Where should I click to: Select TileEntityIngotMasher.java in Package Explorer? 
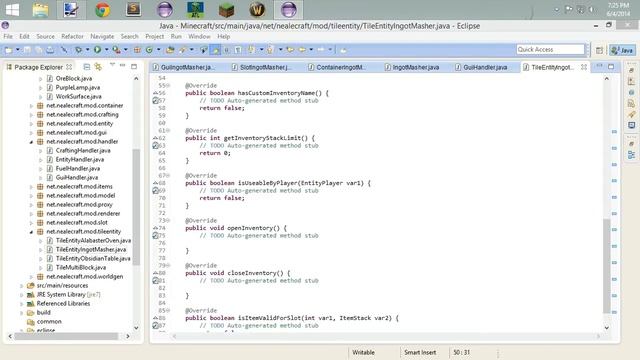point(91,249)
